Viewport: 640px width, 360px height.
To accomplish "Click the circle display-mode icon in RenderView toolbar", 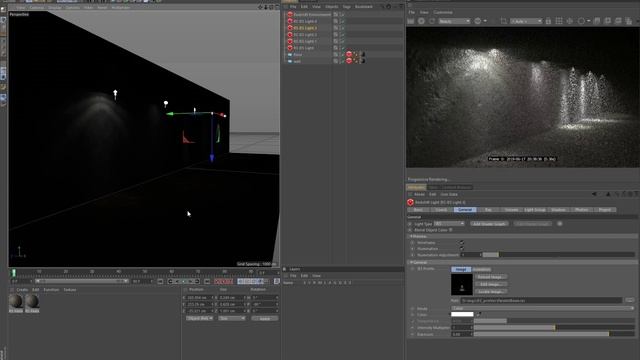I will point(581,21).
